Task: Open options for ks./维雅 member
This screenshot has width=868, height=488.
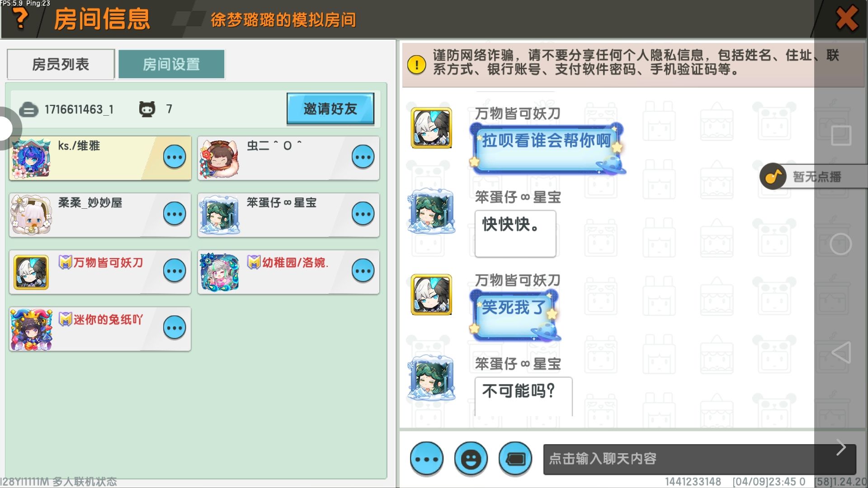Action: pyautogui.click(x=175, y=157)
